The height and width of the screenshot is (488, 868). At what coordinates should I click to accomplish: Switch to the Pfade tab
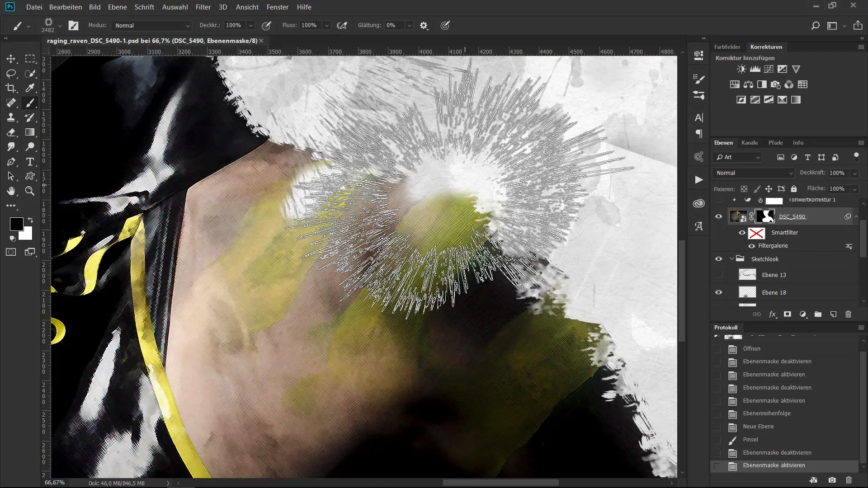click(775, 143)
